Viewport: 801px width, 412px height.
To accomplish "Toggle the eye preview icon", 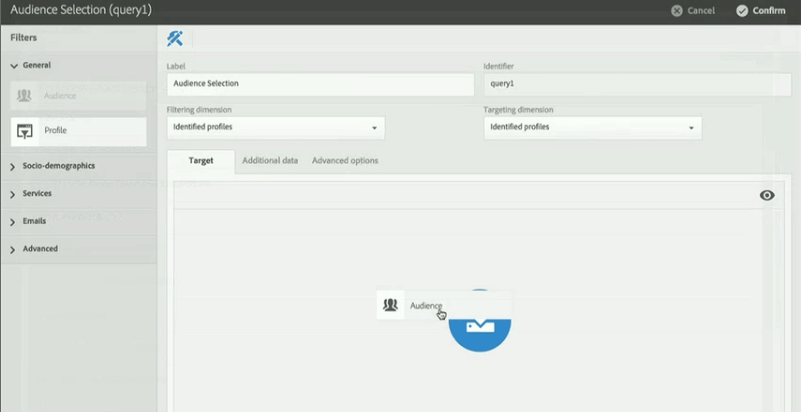I will (767, 195).
